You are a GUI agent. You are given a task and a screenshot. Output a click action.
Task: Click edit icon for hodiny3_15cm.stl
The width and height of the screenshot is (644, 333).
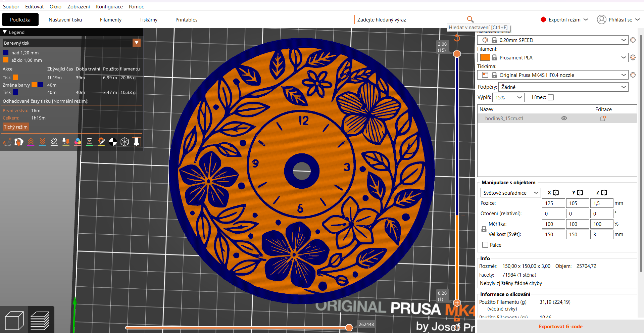[603, 118]
